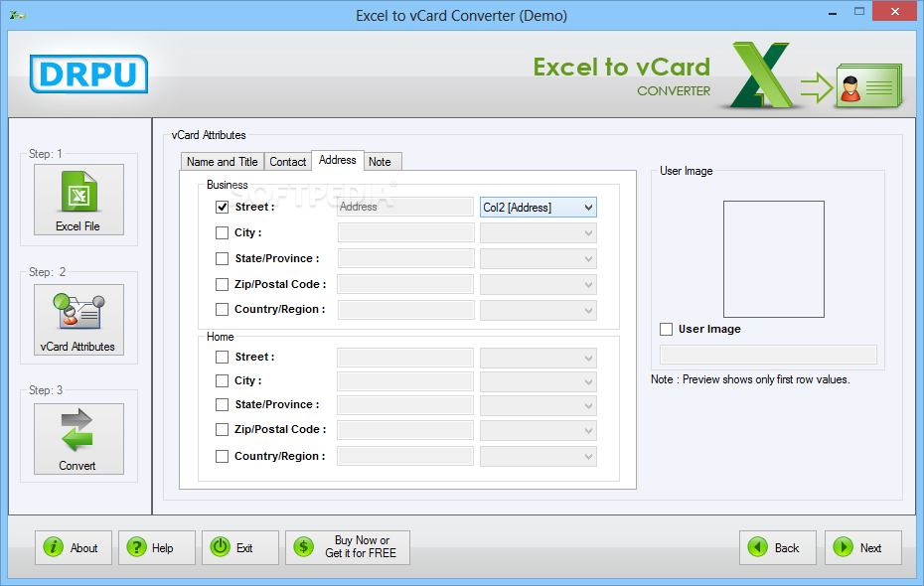Click the green Help question-mark icon
Image resolution: width=924 pixels, height=586 pixels.
137,547
